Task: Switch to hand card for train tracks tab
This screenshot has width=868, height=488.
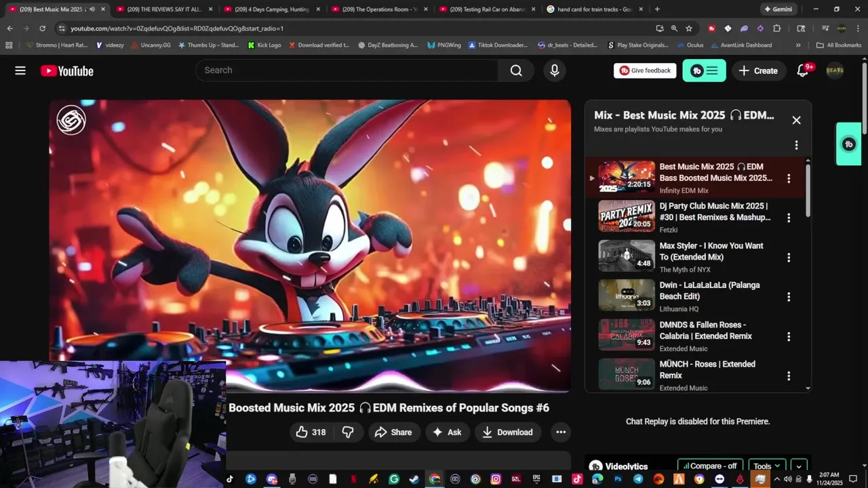Action: [x=594, y=9]
